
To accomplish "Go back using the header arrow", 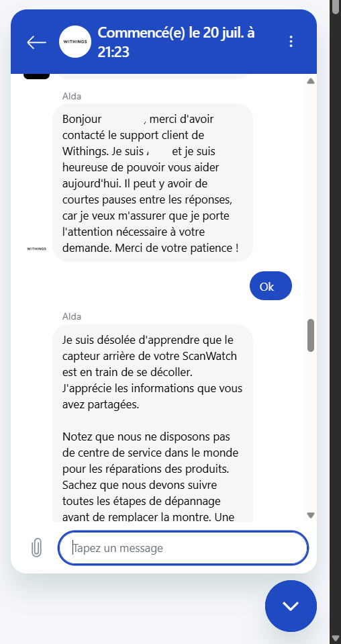I will click(36, 42).
